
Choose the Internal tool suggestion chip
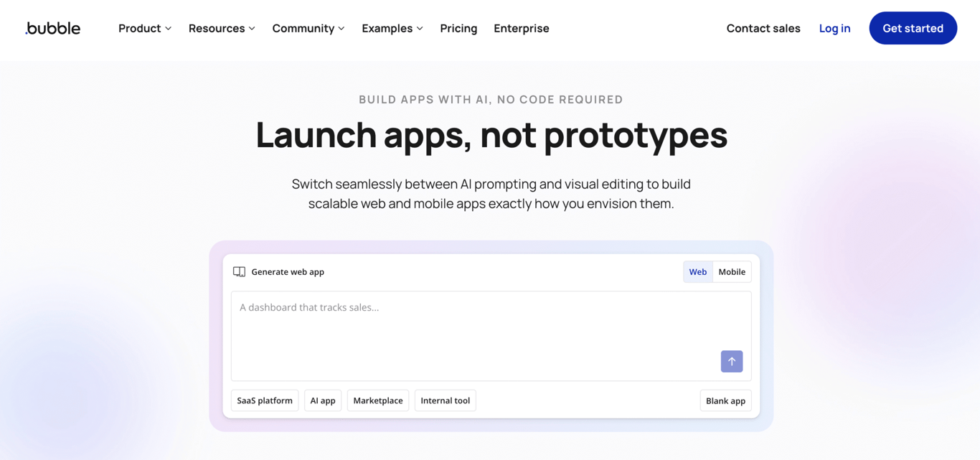pyautogui.click(x=445, y=400)
